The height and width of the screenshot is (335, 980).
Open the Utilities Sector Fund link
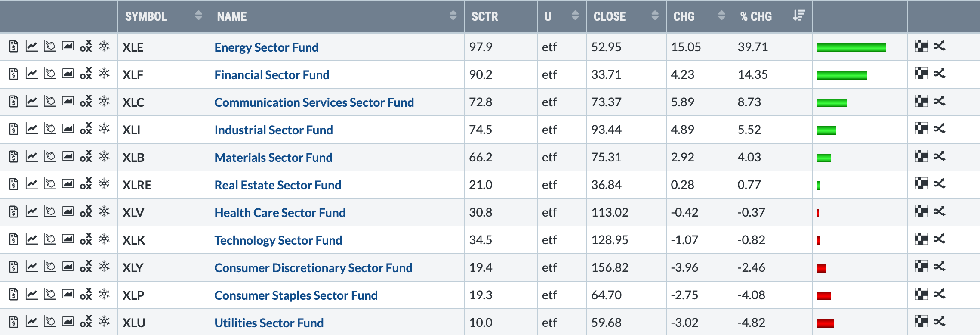269,323
